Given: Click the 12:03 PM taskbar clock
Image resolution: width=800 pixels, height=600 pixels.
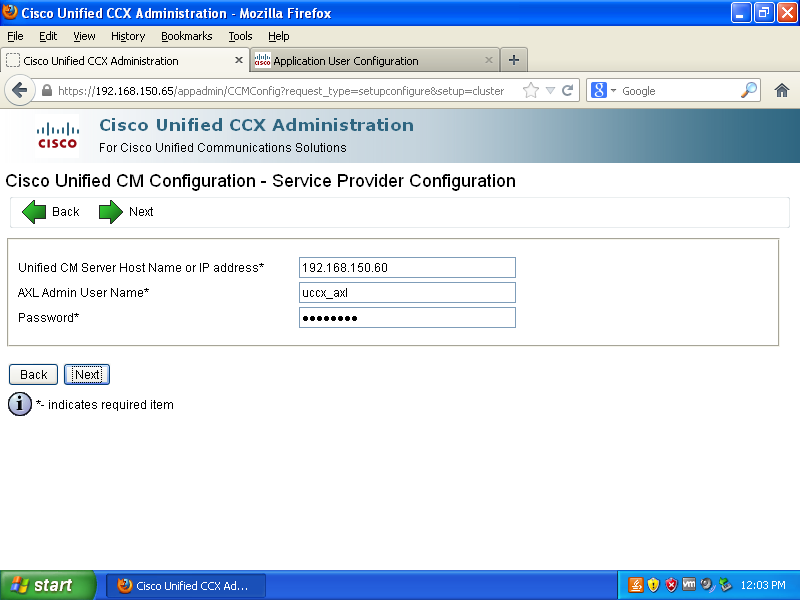Looking at the screenshot, I should [763, 585].
